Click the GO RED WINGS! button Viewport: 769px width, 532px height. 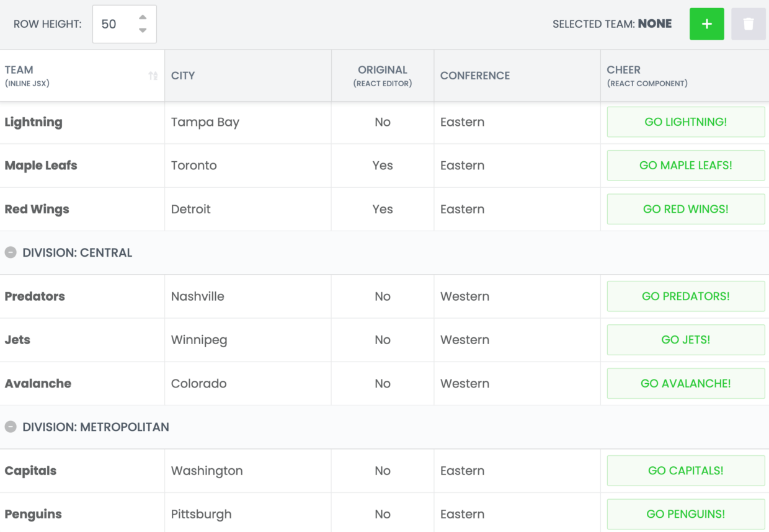pyautogui.click(x=686, y=209)
